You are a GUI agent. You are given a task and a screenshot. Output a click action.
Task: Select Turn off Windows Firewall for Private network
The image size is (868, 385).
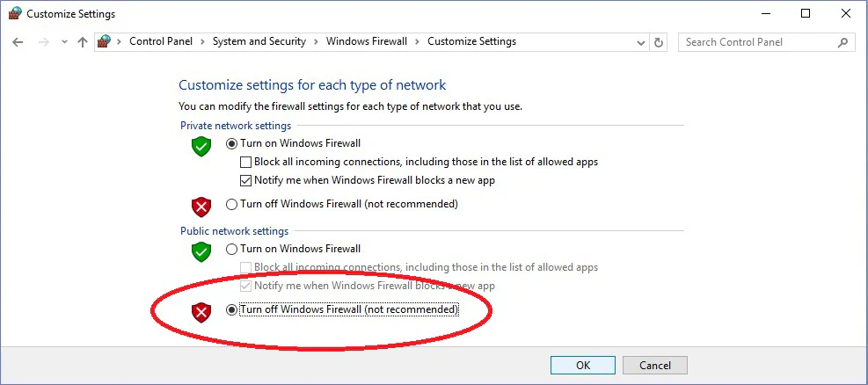232,204
